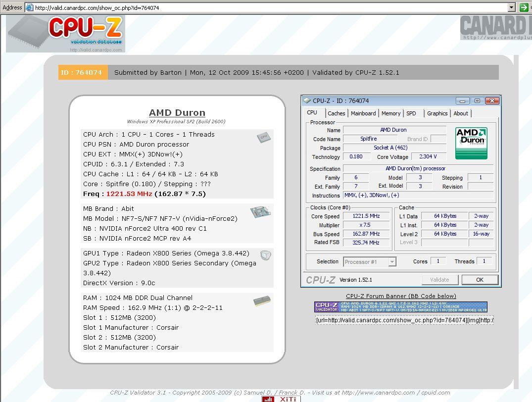Click the XiTi stats badge at the bottom
Viewport: 532px width, 402px height.
[x=281, y=399]
